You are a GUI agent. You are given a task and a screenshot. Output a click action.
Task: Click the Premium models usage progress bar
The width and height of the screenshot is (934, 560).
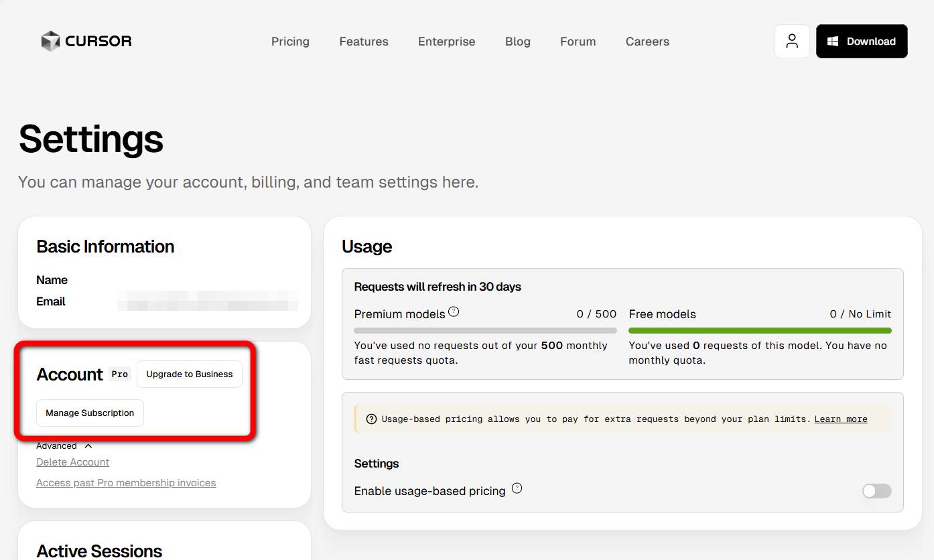point(485,330)
